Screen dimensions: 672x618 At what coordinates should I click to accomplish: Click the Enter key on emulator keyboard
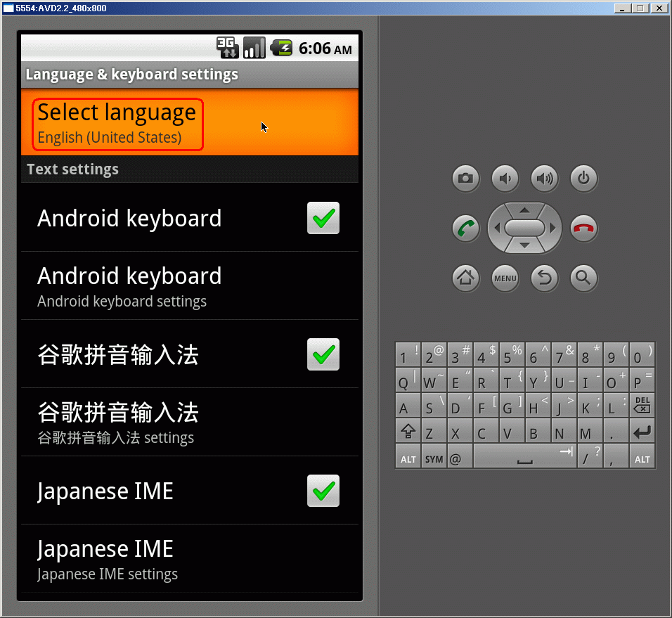(642, 431)
